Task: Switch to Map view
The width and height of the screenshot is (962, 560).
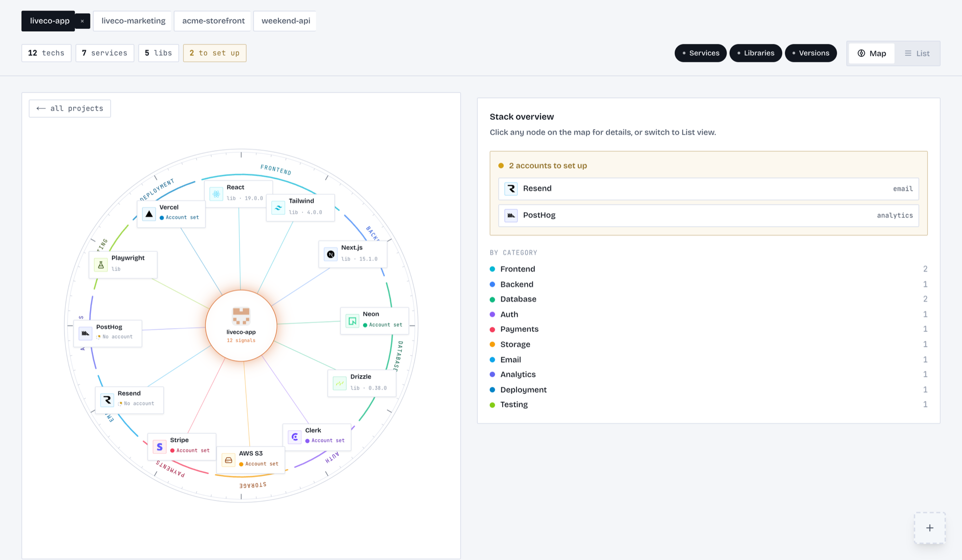Action: [872, 53]
